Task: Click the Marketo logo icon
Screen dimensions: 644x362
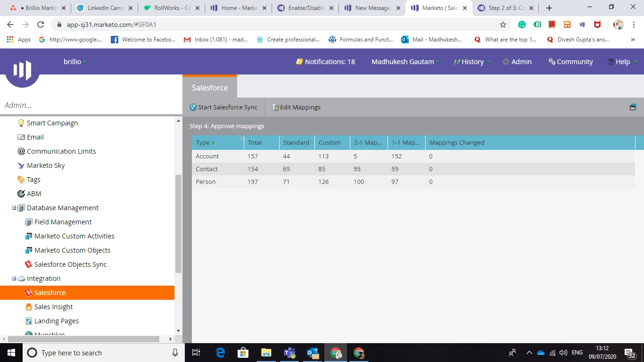Action: 22,70
